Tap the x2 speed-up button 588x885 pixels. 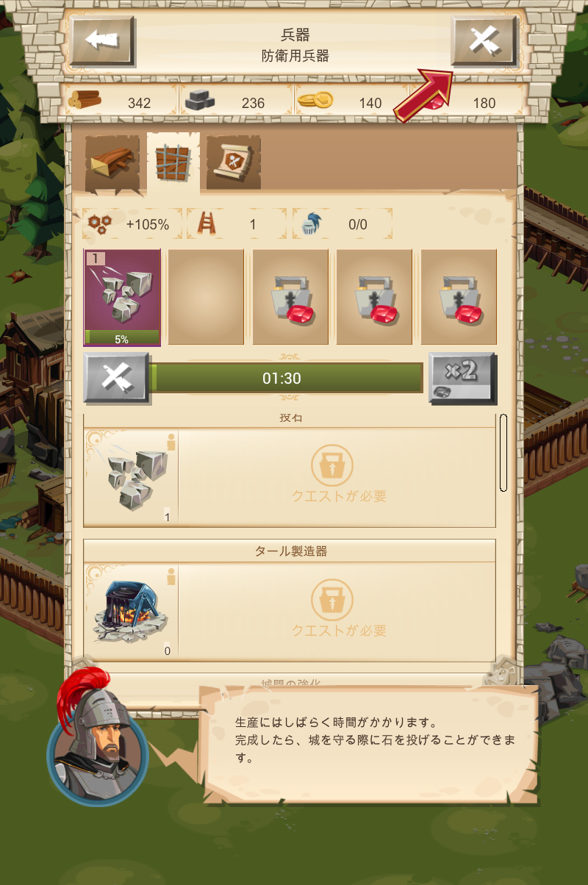coord(463,378)
